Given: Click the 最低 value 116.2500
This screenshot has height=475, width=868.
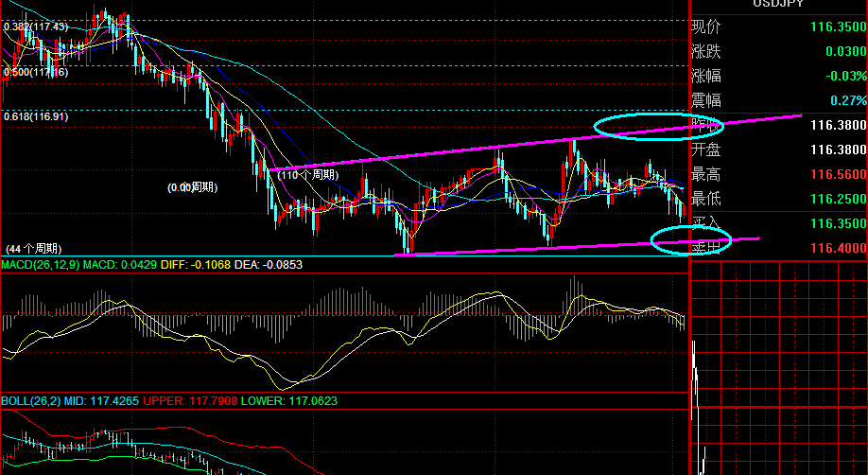Looking at the screenshot, I should (838, 199).
